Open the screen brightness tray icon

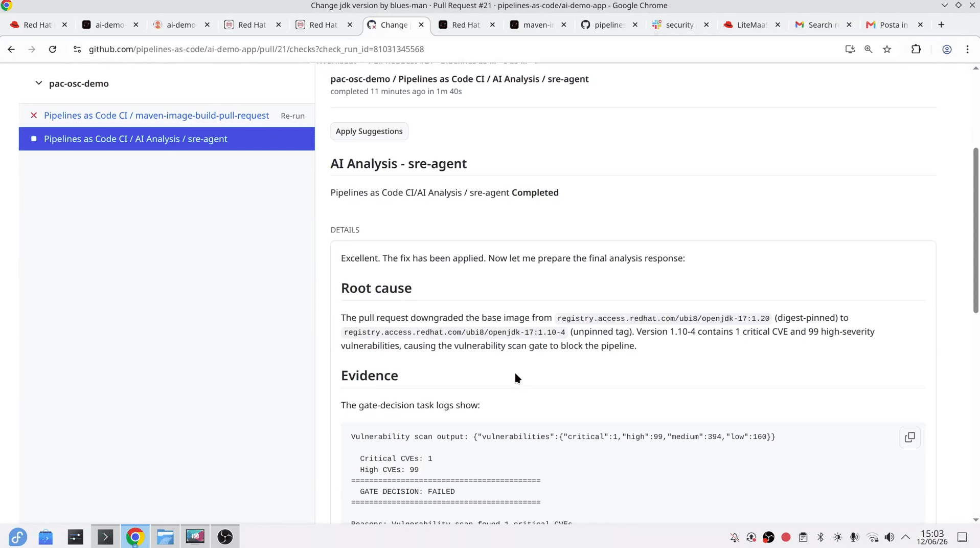click(x=837, y=537)
